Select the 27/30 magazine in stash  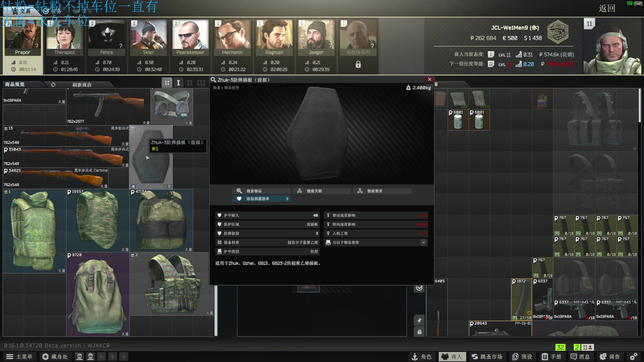[x=521, y=299]
